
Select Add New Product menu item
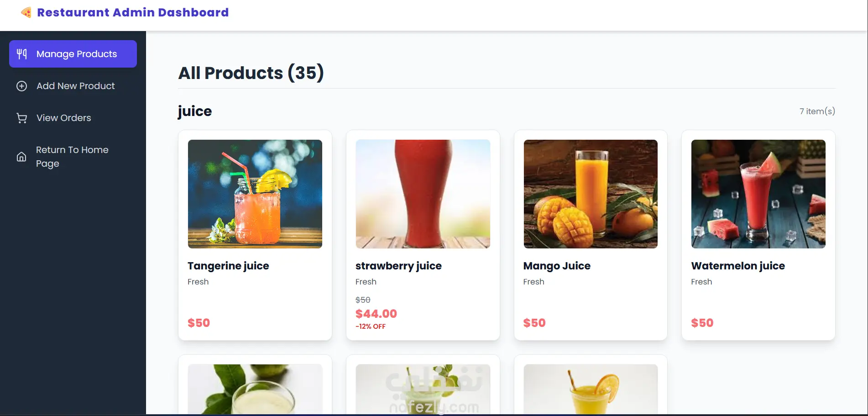click(75, 86)
